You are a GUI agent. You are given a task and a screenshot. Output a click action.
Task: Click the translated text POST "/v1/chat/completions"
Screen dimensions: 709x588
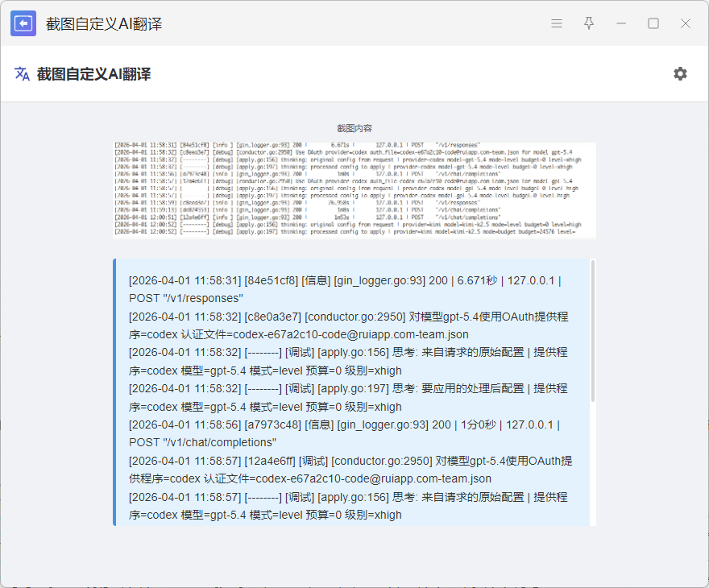pyautogui.click(x=202, y=442)
